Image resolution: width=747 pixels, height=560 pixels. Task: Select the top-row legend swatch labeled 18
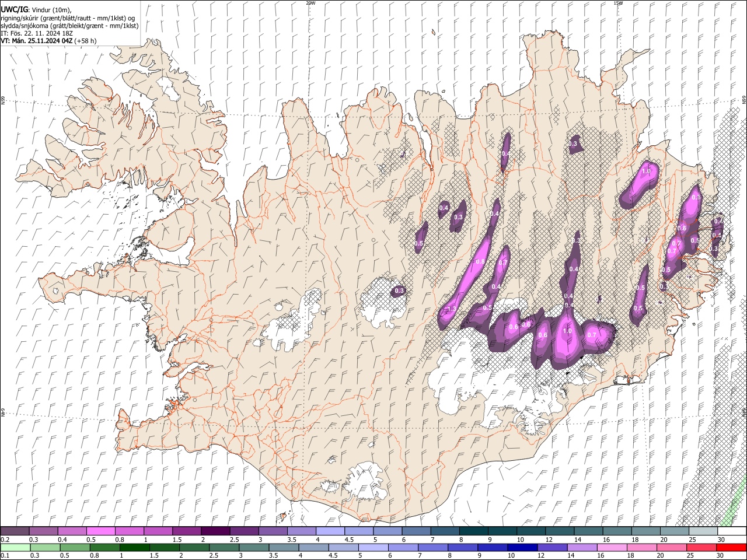click(x=645, y=531)
